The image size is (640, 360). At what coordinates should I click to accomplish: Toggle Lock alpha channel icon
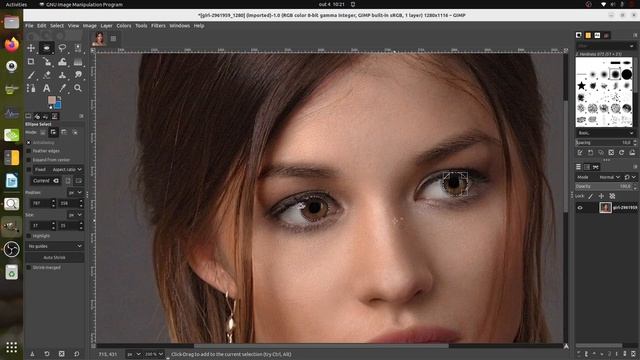point(612,196)
